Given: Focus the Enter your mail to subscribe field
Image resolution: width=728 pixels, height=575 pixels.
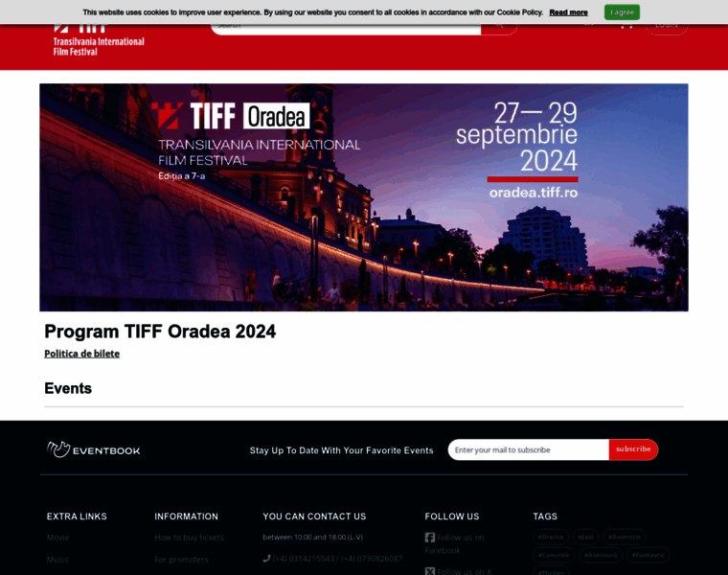Looking at the screenshot, I should pyautogui.click(x=528, y=449).
